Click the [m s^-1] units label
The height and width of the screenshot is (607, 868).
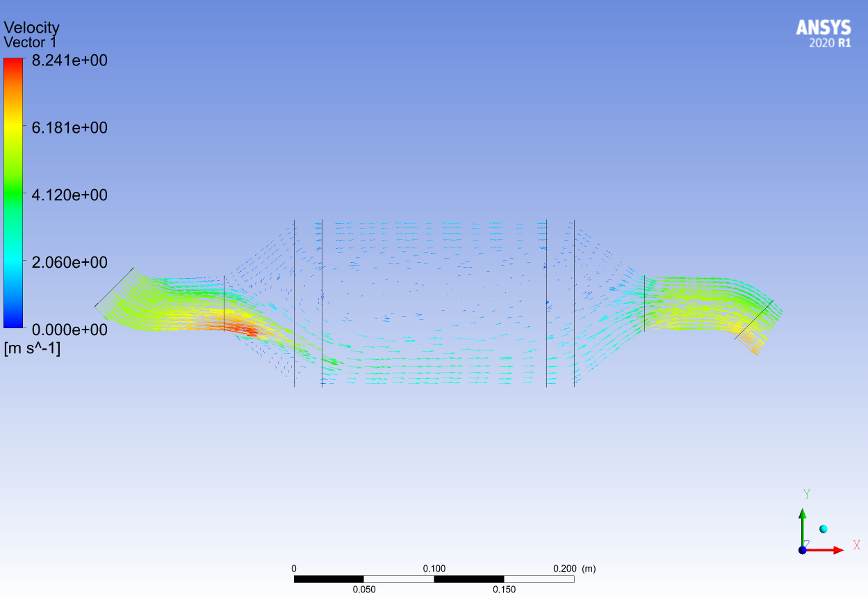click(32, 349)
